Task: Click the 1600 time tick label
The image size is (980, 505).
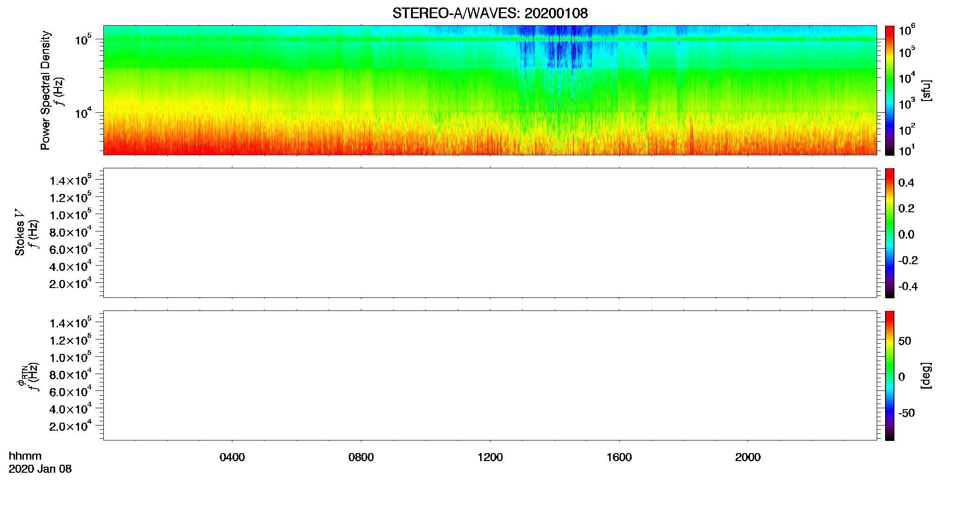Action: click(619, 457)
